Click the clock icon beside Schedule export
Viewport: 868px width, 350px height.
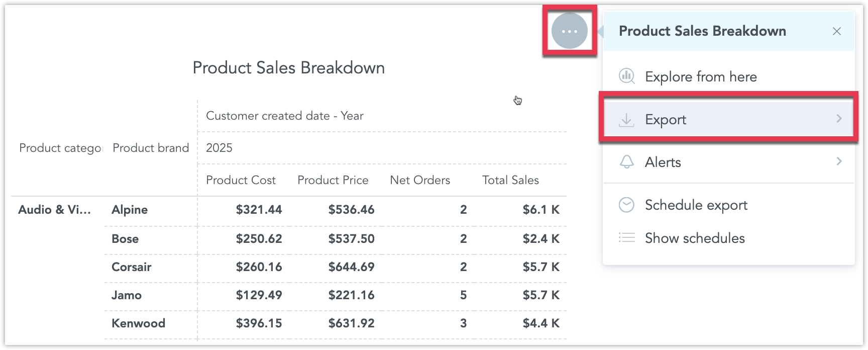626,205
